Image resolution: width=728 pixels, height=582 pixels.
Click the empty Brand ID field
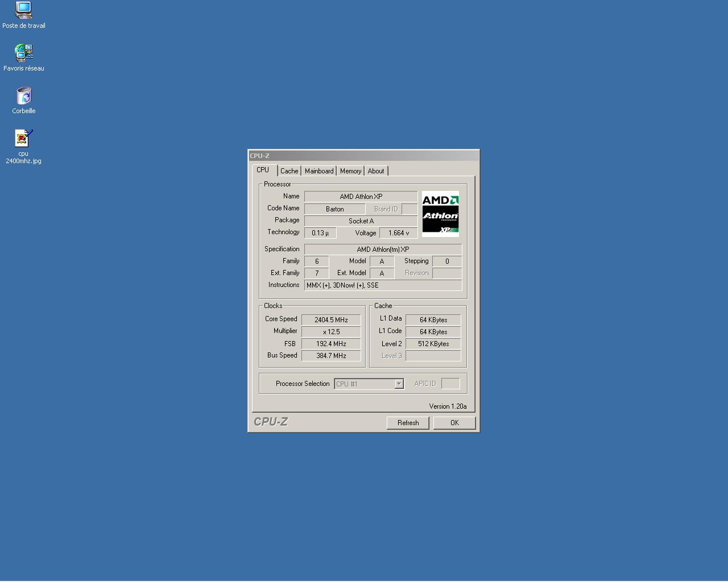[409, 209]
